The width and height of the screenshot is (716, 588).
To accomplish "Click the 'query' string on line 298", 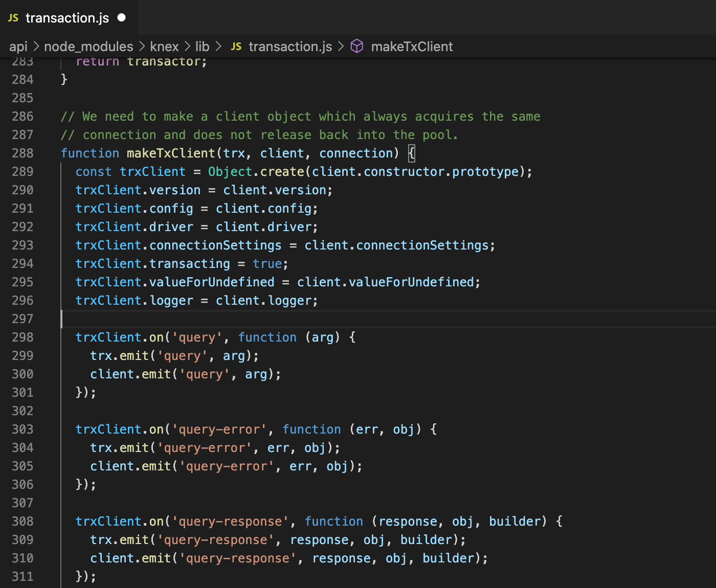I will point(197,337).
